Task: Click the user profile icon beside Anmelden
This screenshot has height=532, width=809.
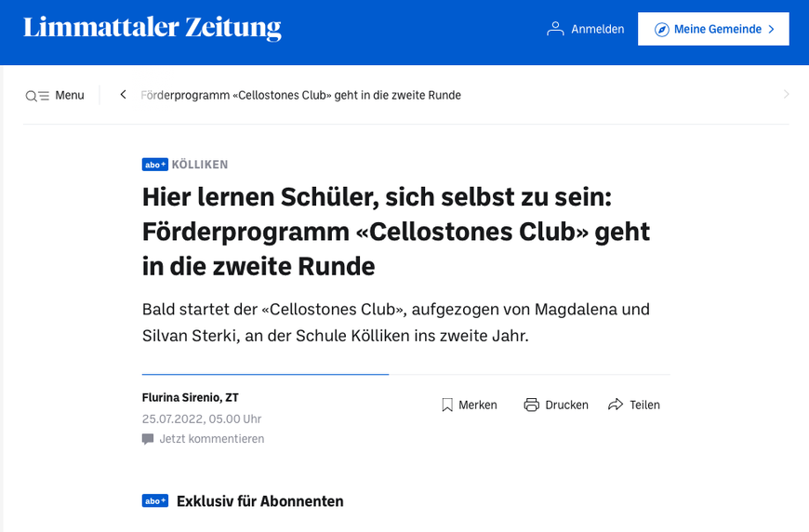Action: click(x=555, y=29)
